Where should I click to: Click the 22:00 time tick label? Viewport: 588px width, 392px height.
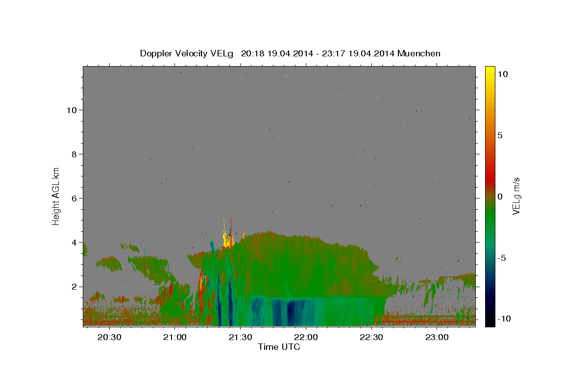coord(306,337)
